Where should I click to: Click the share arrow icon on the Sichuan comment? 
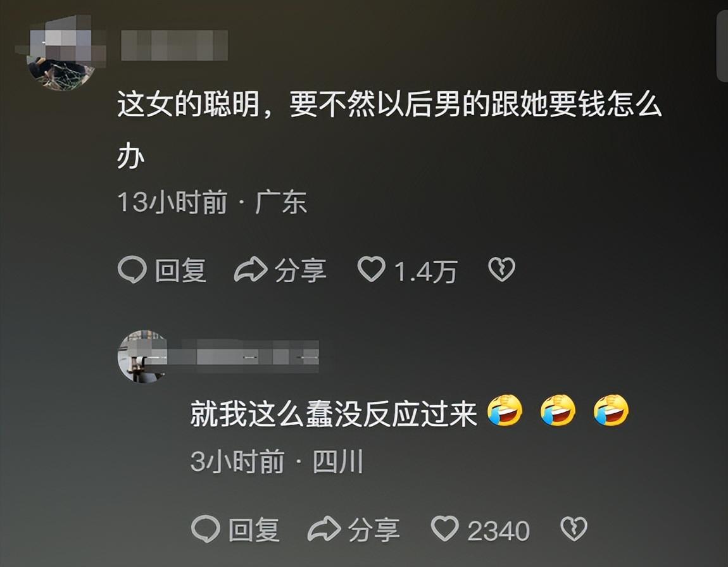[324, 529]
